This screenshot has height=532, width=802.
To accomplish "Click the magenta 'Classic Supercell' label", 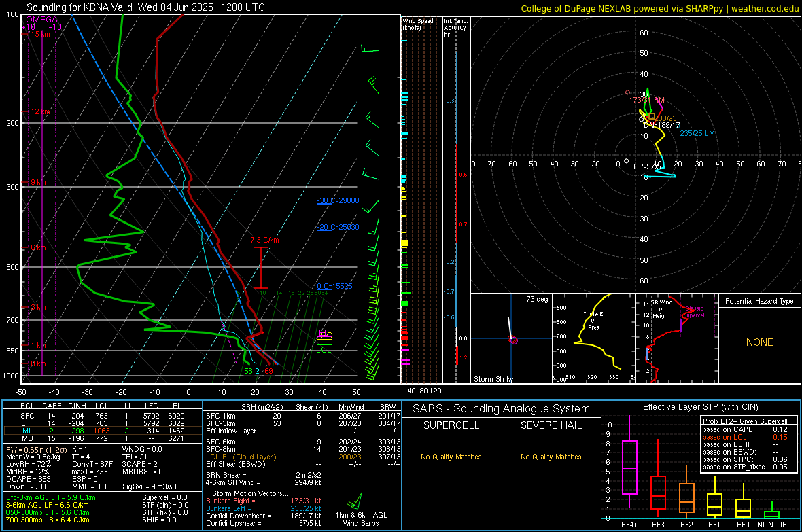I will click(695, 312).
